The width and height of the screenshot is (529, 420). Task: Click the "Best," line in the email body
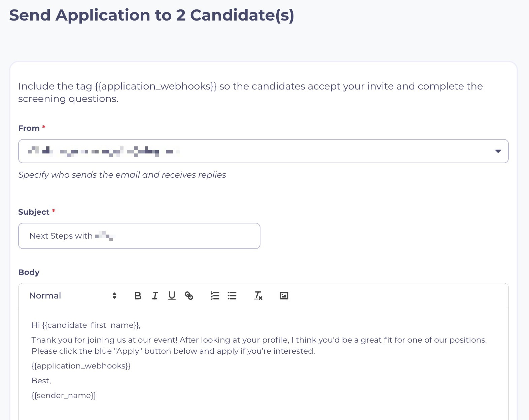(41, 381)
